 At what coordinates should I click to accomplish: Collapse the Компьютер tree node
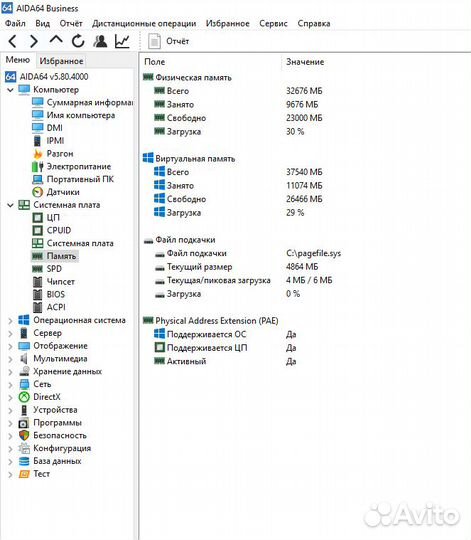pyautogui.click(x=10, y=90)
